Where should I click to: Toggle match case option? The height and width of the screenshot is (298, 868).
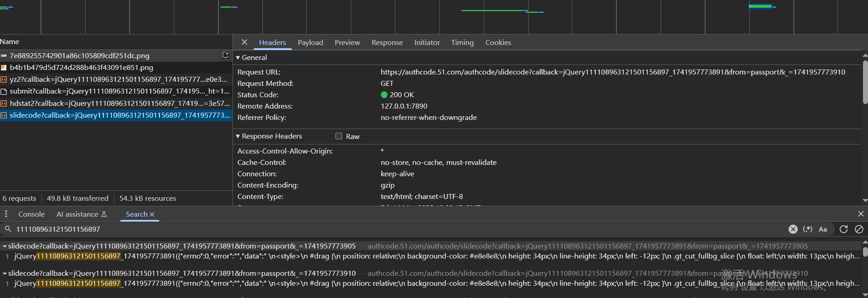823,229
